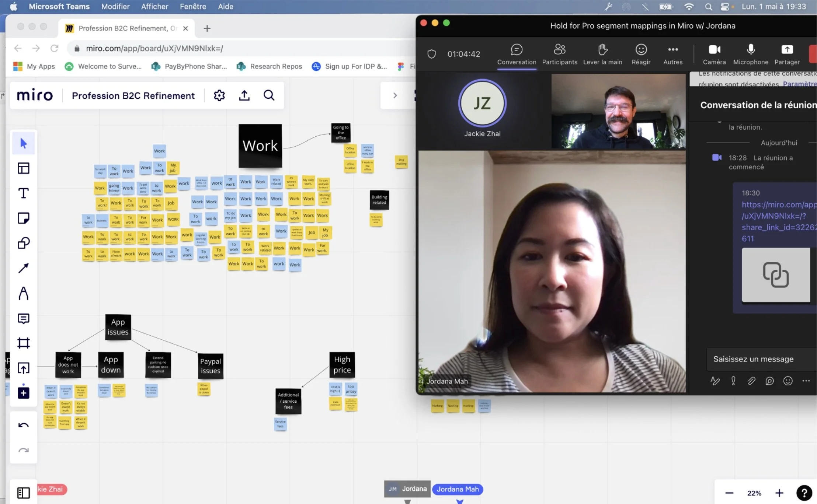Choose the Shapes tool in Miro
Screen dimensions: 817x504
[24, 243]
